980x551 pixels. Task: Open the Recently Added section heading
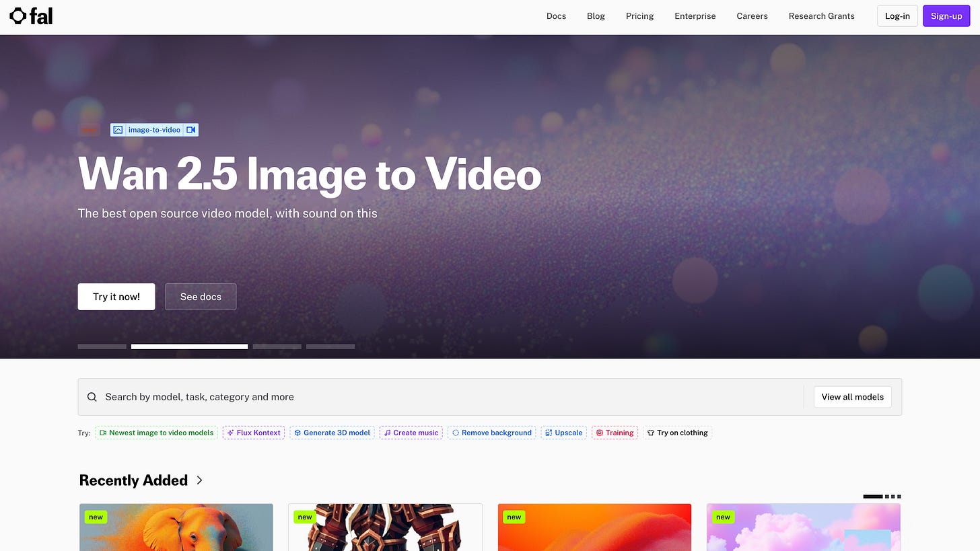click(133, 480)
